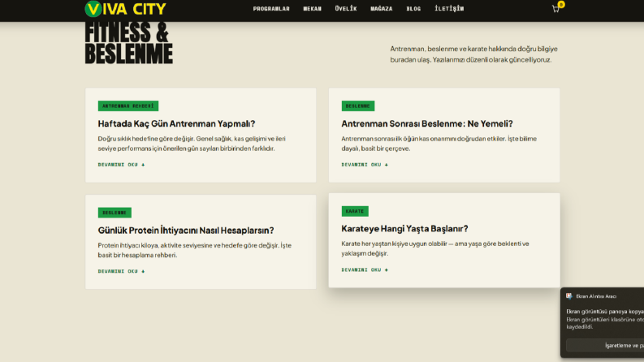Image resolution: width=644 pixels, height=362 pixels.
Task: Click the intro text 'Antrenman, beslenme ve karate hakkında'
Action: [x=453, y=49]
